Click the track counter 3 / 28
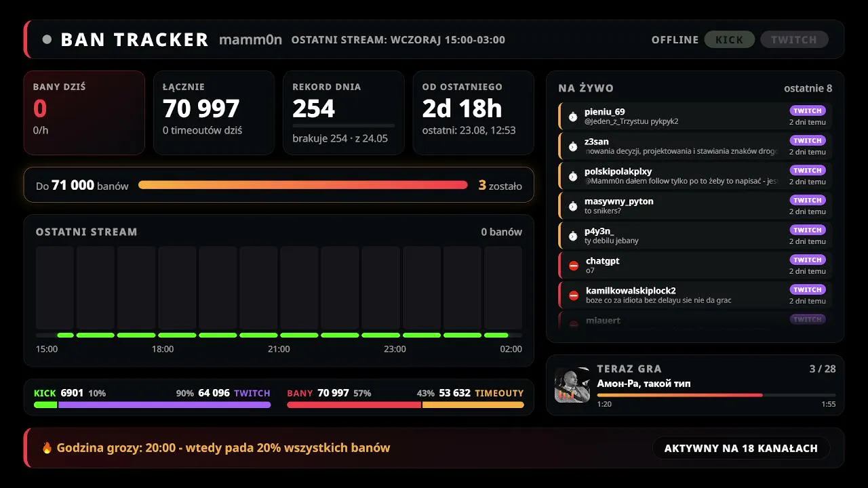The height and width of the screenshot is (488, 868). (x=823, y=369)
